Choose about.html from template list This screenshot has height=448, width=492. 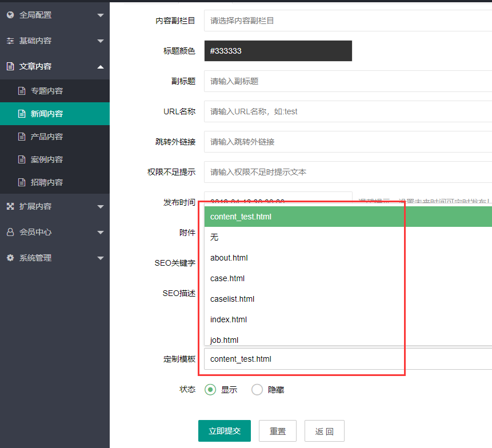229,258
